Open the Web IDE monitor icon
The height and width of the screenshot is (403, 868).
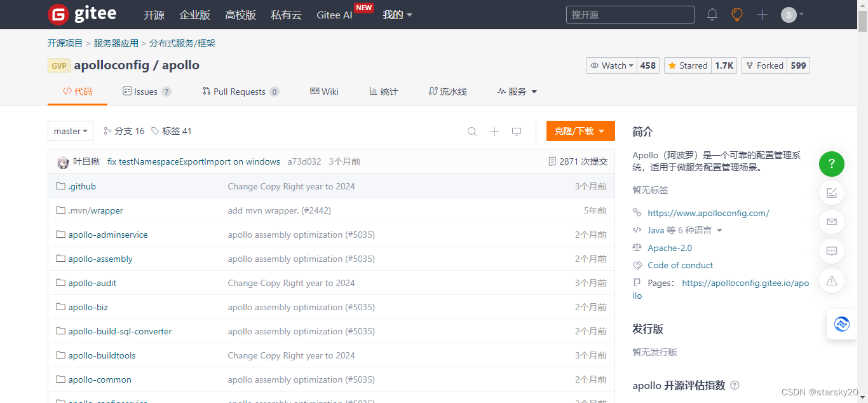point(517,132)
